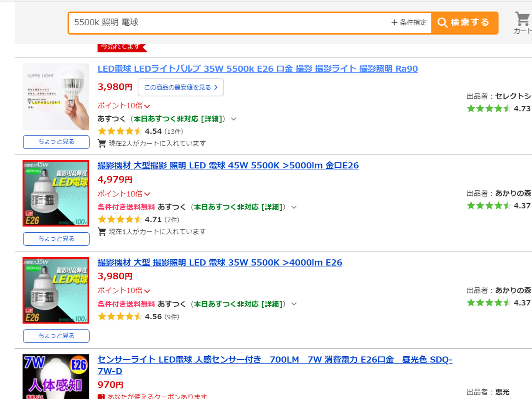Click the あかりの森 seller stars on the 35W listing

tap(489, 303)
